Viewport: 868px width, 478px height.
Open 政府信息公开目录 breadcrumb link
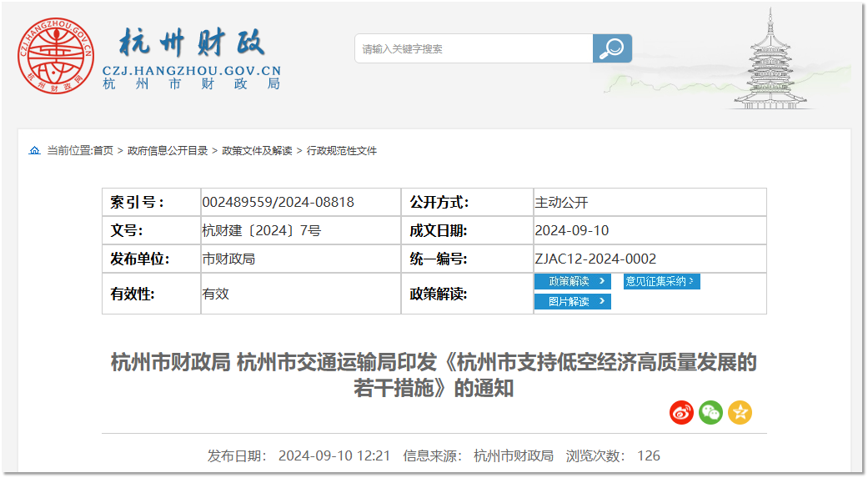coord(168,151)
